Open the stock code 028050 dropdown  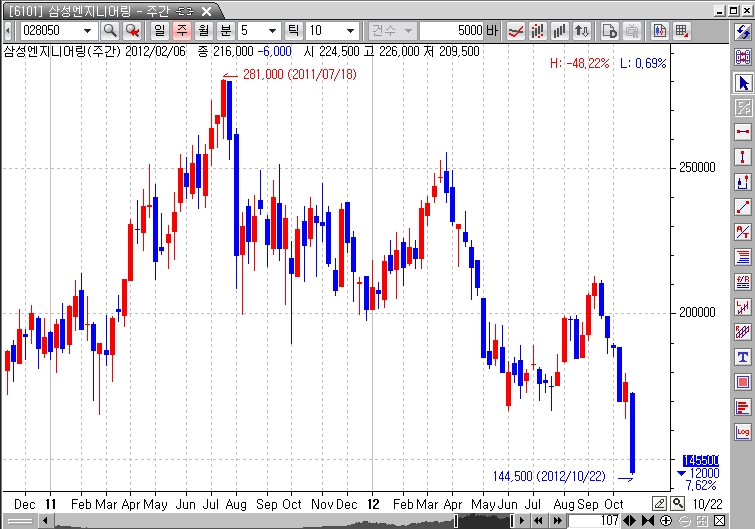[89, 31]
